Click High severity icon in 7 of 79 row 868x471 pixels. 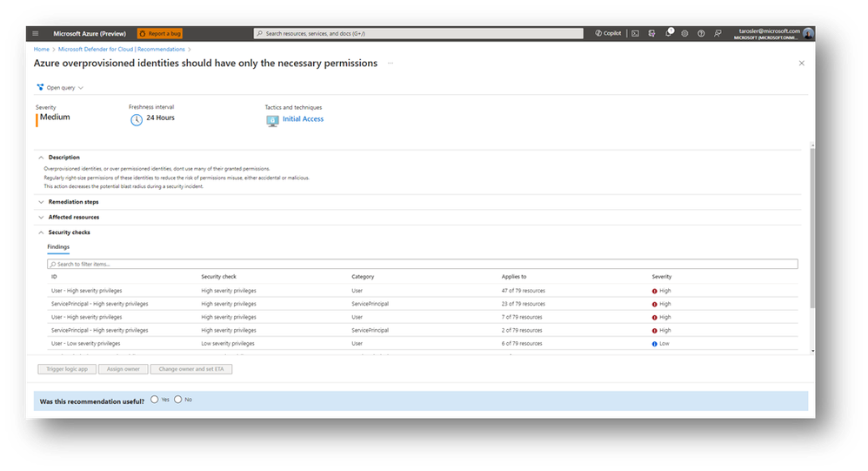point(654,318)
